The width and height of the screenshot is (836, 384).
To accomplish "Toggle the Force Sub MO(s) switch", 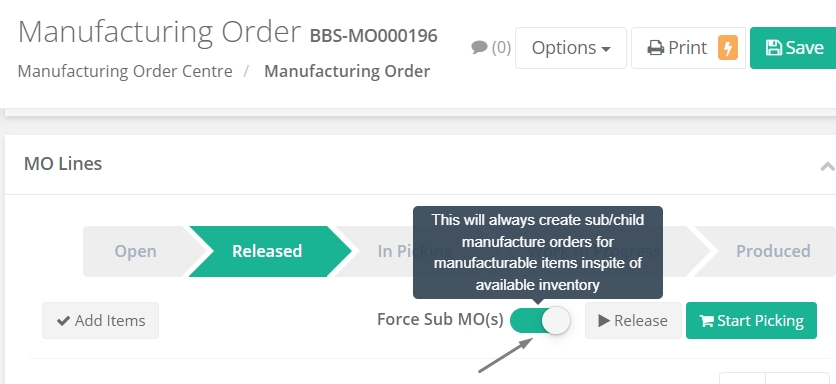I will (540, 321).
